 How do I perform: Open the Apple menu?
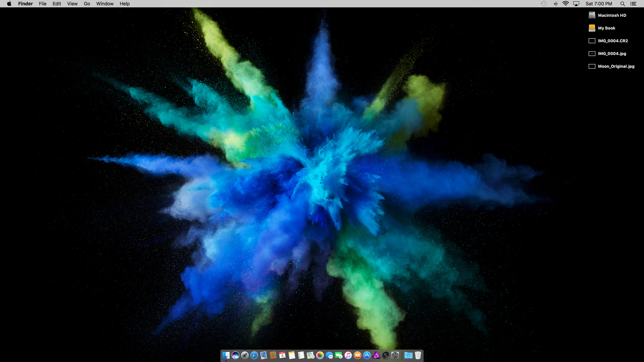[x=9, y=4]
